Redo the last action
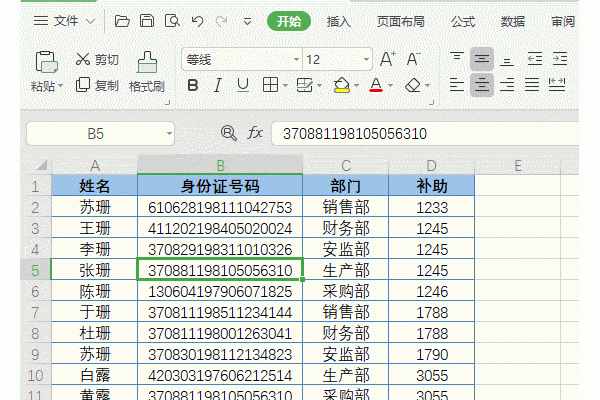 (x=222, y=21)
